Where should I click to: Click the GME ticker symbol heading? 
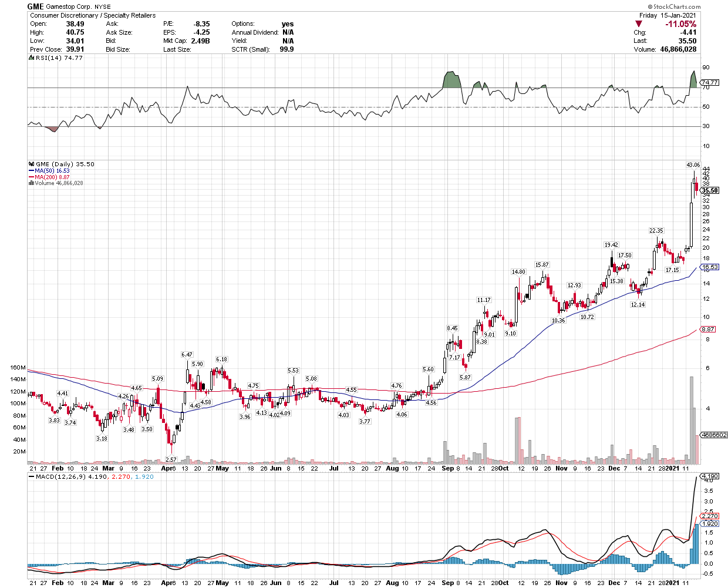35,6
